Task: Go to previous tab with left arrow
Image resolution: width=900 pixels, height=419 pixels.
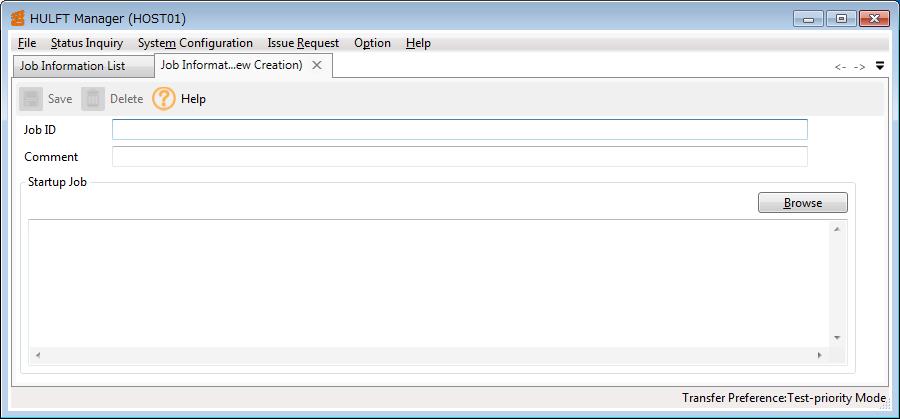Action: tap(840, 67)
